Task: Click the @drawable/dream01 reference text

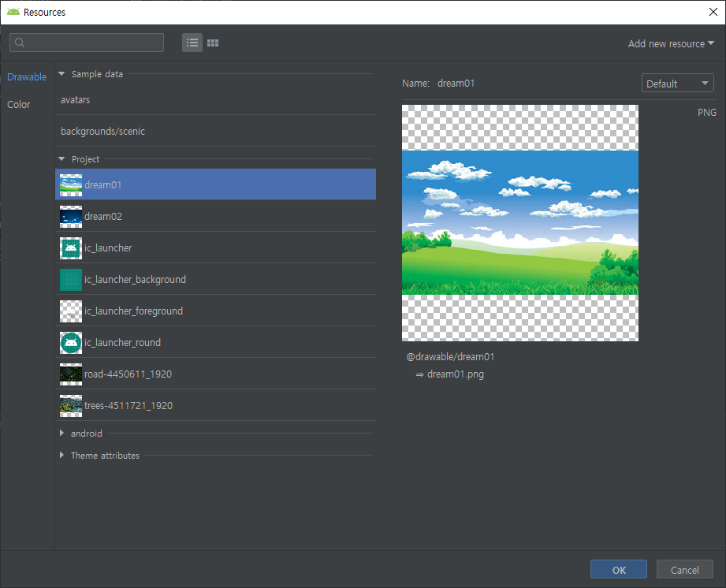Action: [450, 357]
